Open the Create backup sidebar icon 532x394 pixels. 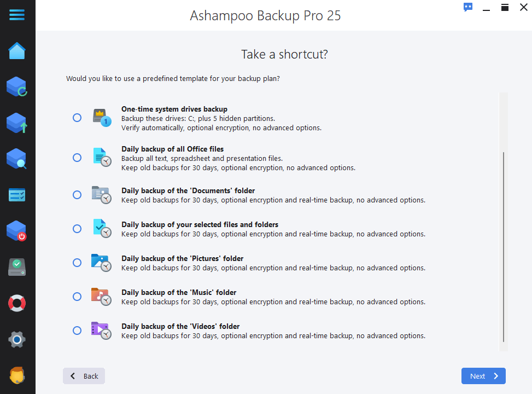click(x=17, y=123)
